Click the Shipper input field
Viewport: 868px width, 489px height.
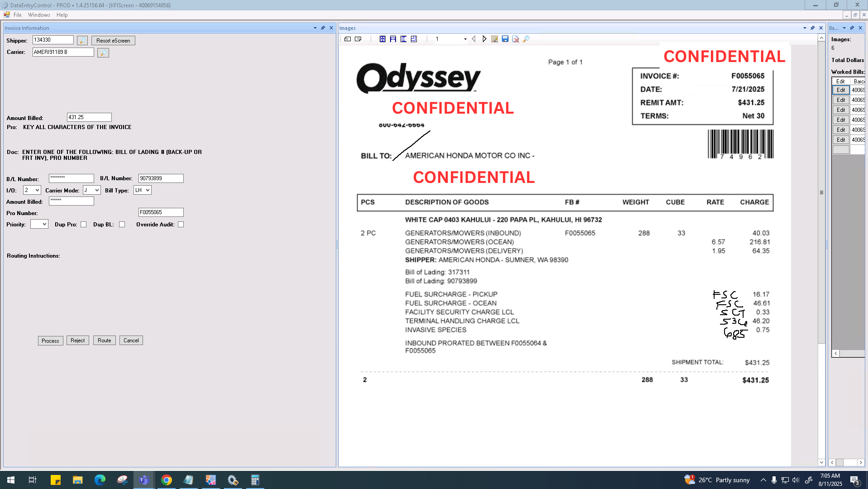[53, 40]
